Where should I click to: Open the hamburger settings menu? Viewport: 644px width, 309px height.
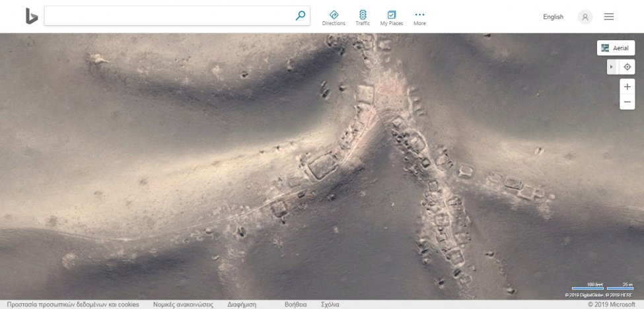pyautogui.click(x=609, y=17)
